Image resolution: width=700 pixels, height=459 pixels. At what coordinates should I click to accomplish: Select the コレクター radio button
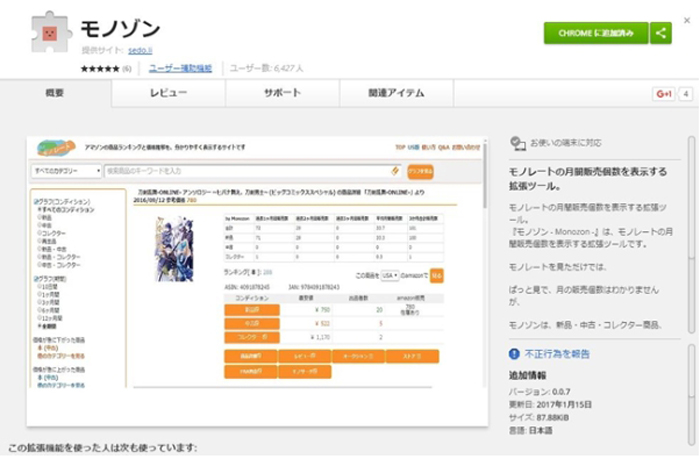40,233
